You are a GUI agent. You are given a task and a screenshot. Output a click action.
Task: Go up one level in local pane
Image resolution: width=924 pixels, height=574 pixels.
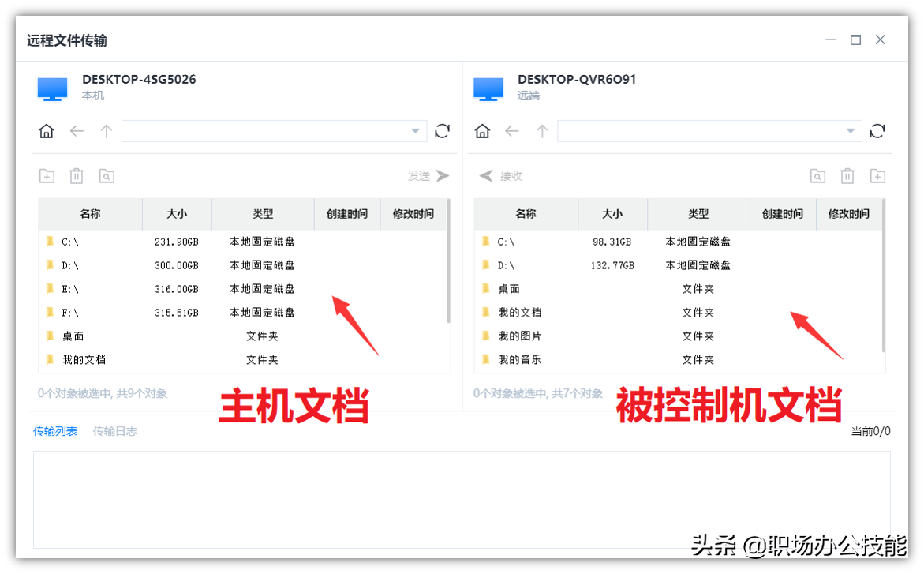(x=106, y=131)
